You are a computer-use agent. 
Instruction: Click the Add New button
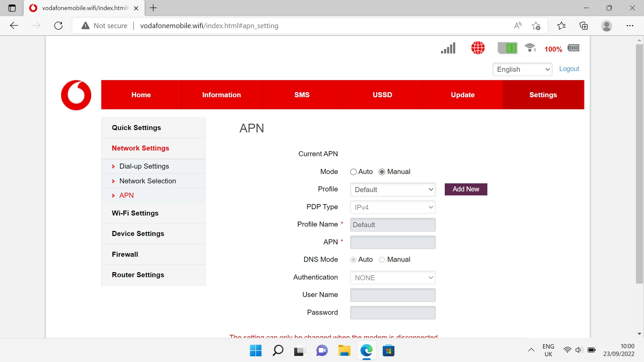(x=466, y=189)
